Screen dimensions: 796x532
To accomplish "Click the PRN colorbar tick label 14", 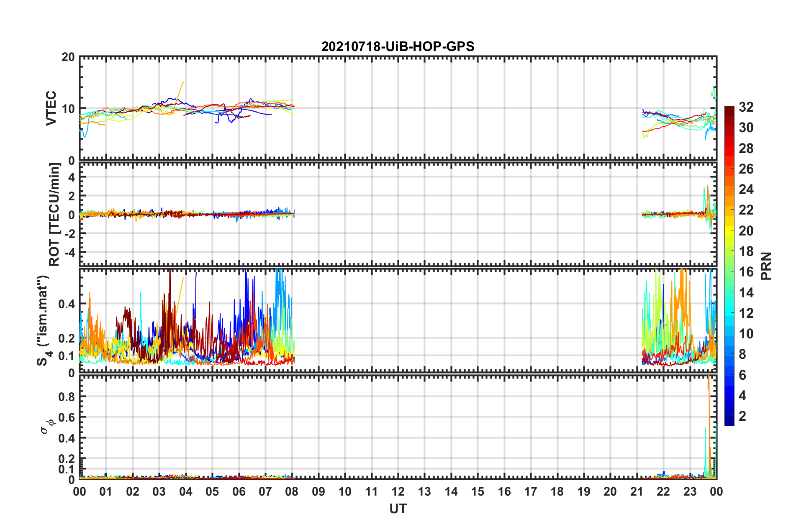I will 746,292.
